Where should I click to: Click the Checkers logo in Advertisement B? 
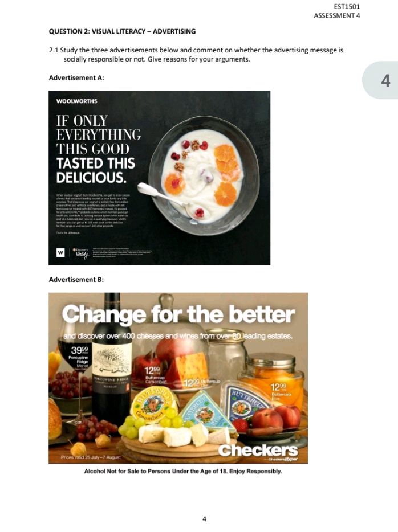pyautogui.click(x=258, y=450)
